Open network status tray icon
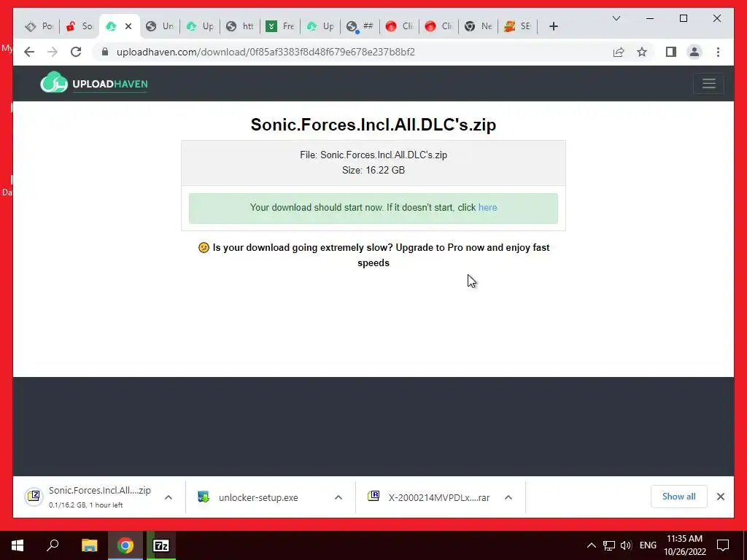Screen dimensions: 747x560 (x=609, y=545)
